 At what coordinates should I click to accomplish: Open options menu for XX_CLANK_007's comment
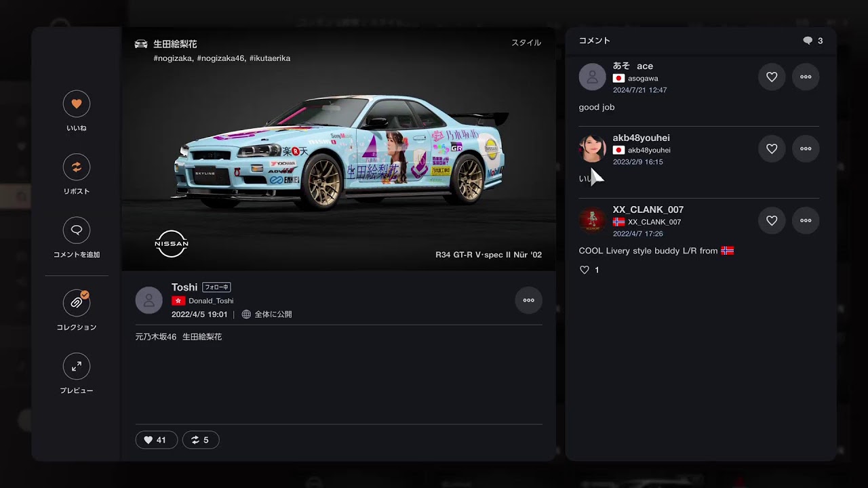coord(806,220)
